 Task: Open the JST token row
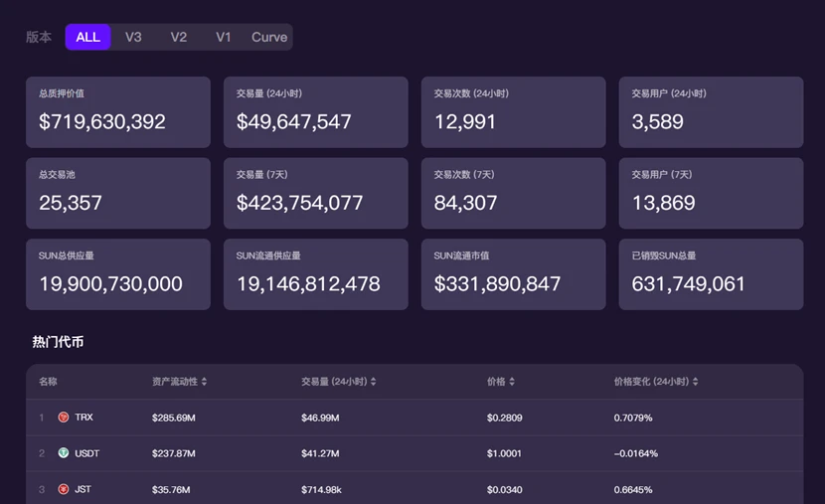click(414, 489)
